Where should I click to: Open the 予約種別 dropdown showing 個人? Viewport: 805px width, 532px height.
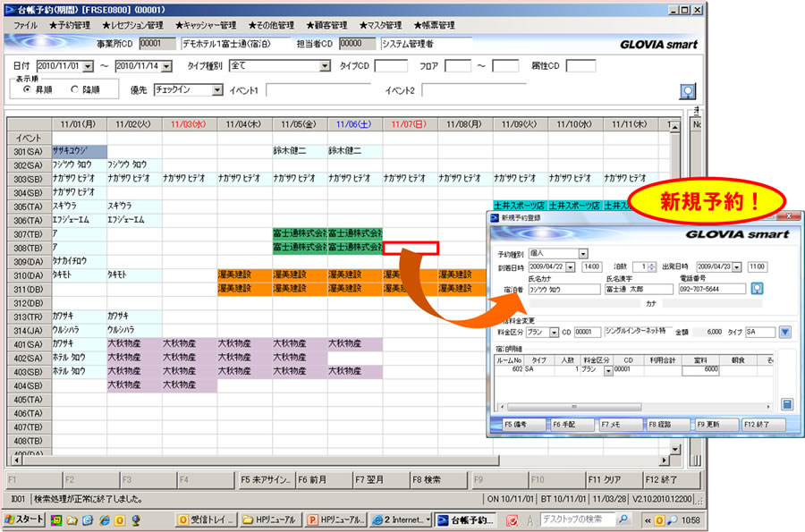click(583, 254)
